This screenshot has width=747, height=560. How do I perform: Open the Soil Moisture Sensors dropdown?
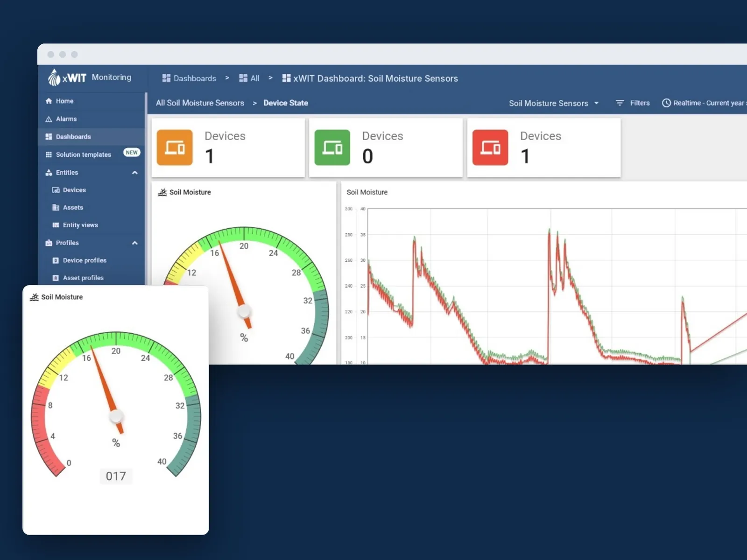(x=554, y=103)
